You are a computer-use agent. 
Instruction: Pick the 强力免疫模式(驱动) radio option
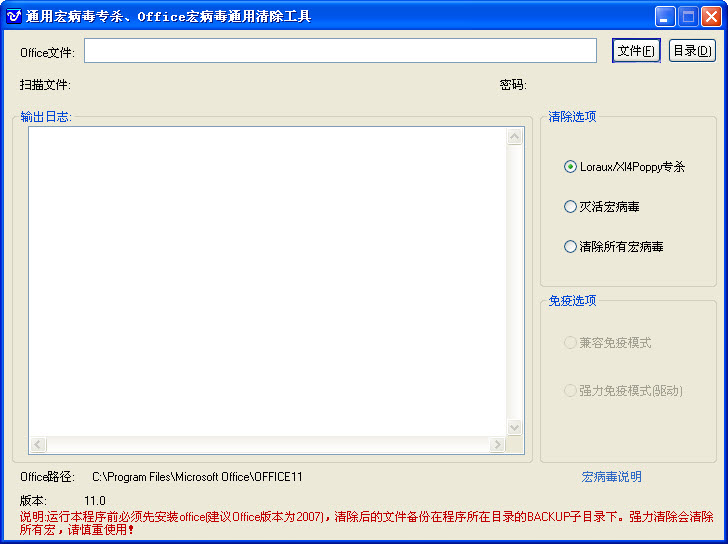coord(571,391)
